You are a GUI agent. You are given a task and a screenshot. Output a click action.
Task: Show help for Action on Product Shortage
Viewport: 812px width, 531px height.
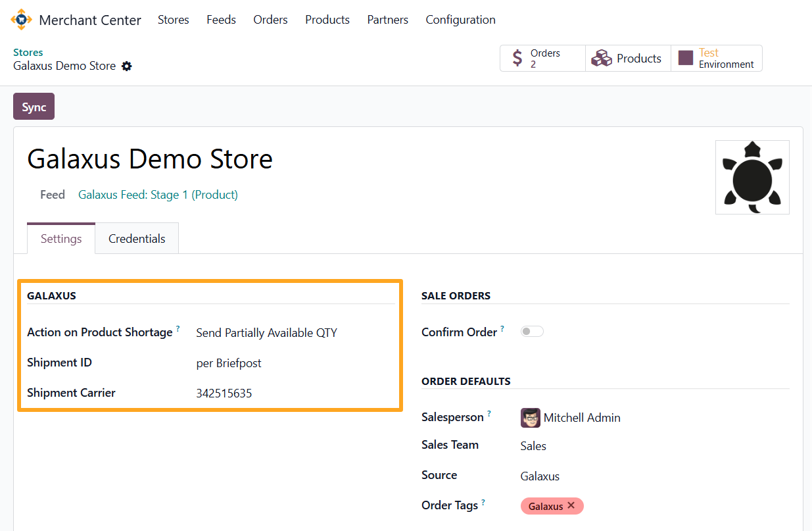coord(178,328)
